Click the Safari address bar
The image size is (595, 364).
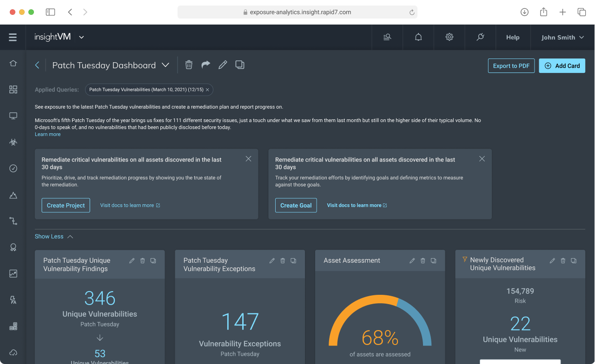(297, 13)
